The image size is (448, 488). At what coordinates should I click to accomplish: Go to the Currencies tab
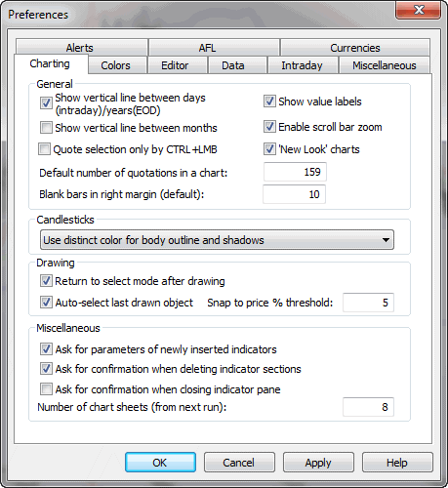point(355,48)
